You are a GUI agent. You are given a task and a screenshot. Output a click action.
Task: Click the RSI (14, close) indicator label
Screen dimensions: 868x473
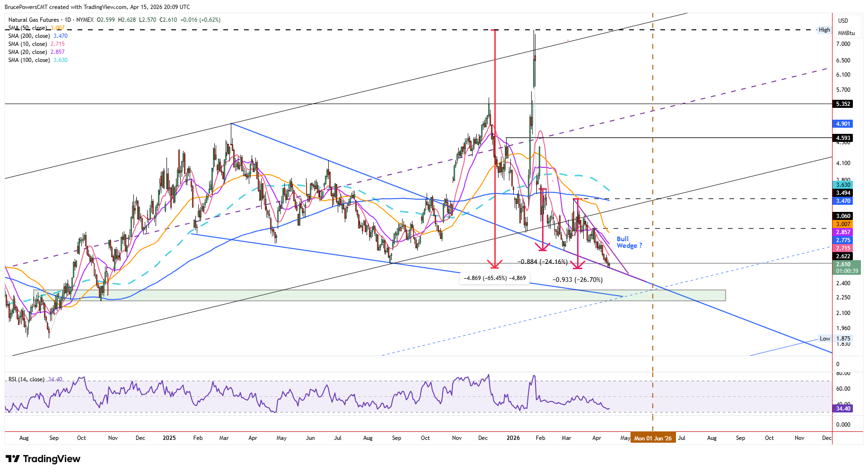click(x=35, y=379)
